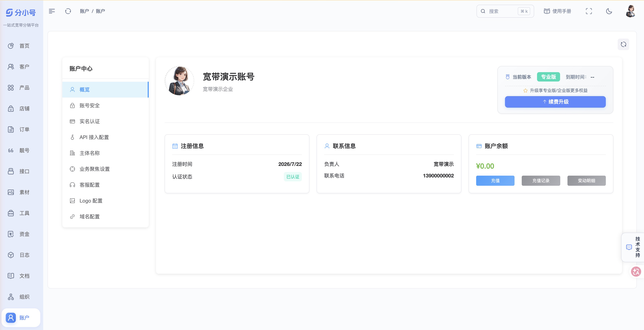Open 组织 sidebar item
The width and height of the screenshot is (644, 330).
coord(21,297)
